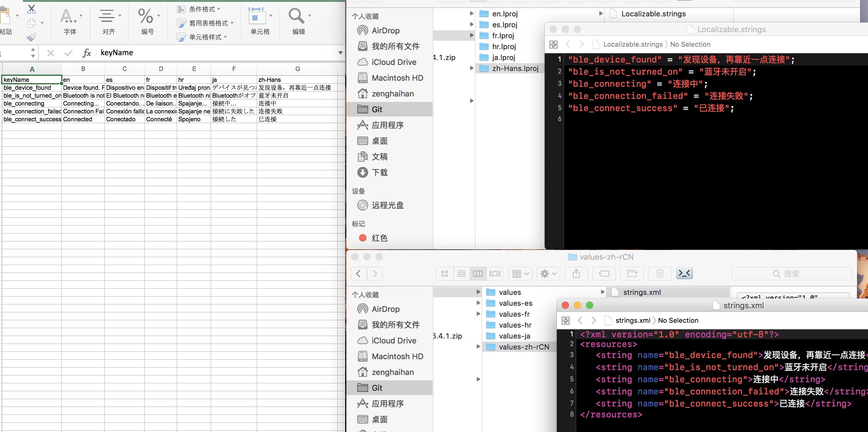Viewport: 868px width, 432px height.
Task: Open related items grid icon in strings.xml editor
Action: tap(565, 320)
